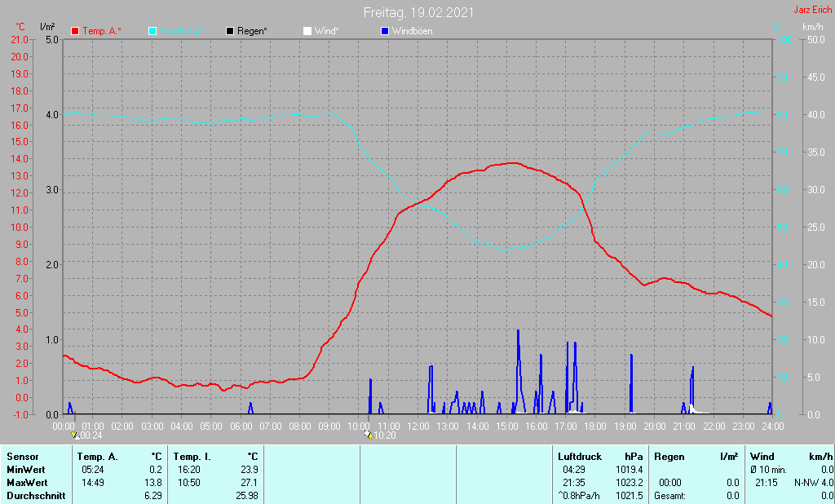Click the 'Gesamt:' rain total label
Image resolution: width=835 pixels, height=504 pixels.
pos(669,496)
